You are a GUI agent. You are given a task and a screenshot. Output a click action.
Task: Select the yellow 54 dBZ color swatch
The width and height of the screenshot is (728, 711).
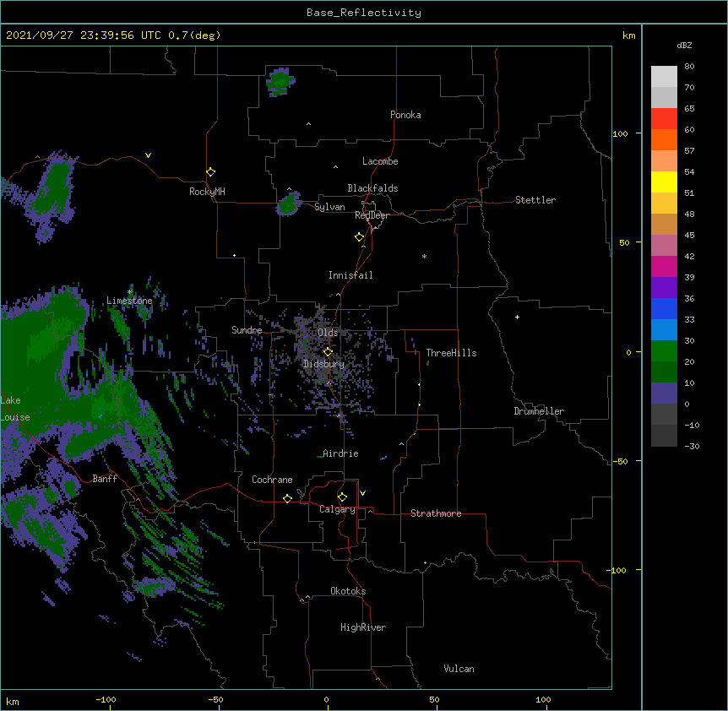pyautogui.click(x=664, y=182)
